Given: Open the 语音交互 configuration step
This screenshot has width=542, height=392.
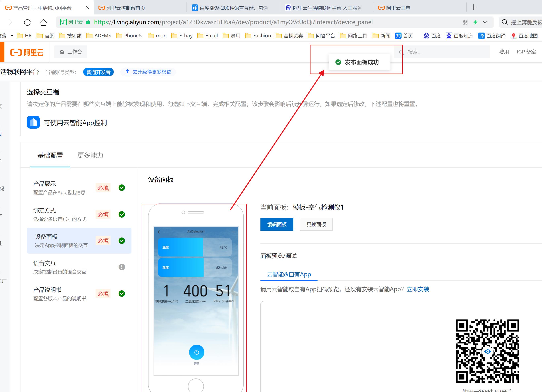Looking at the screenshot, I should pos(79,267).
